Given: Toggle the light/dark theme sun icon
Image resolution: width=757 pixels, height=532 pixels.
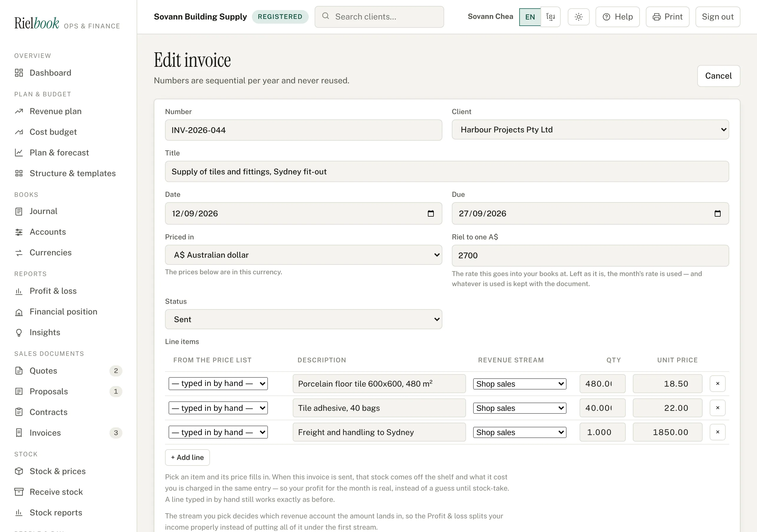Looking at the screenshot, I should coord(579,17).
